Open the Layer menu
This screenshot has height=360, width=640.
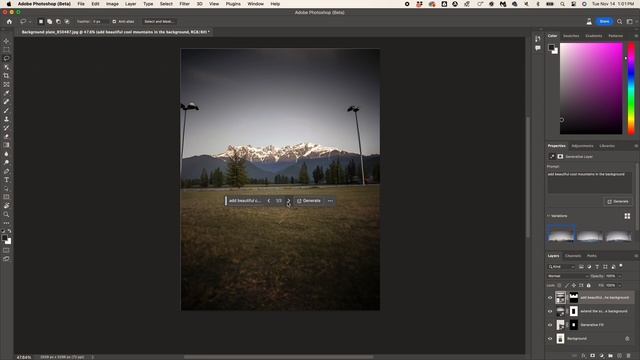pos(131,4)
